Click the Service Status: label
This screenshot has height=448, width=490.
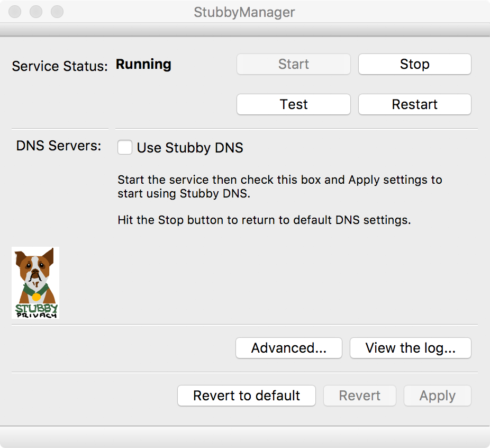click(60, 66)
